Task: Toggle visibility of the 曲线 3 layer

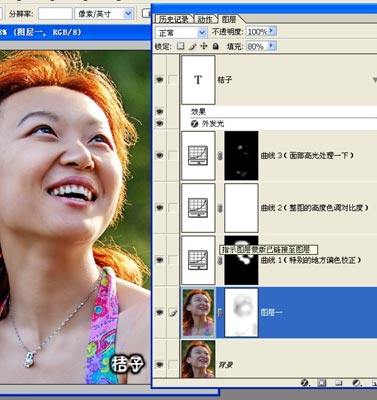Action: pos(160,155)
